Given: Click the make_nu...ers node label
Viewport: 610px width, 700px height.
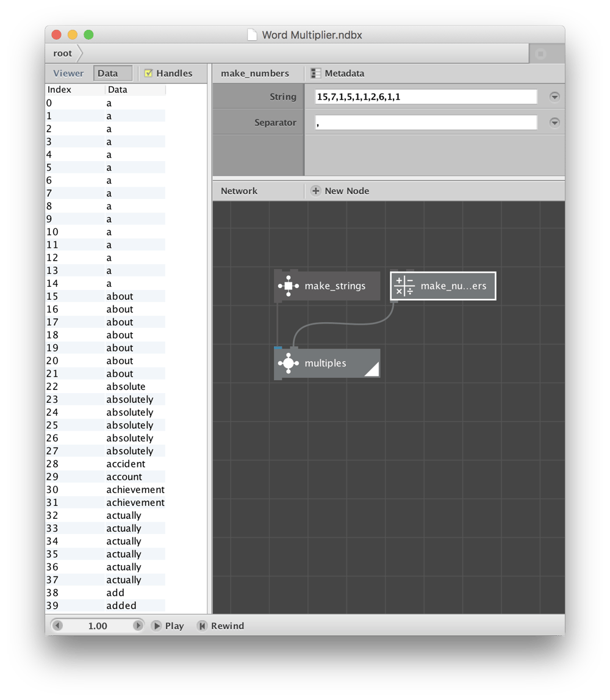Looking at the screenshot, I should tap(453, 286).
